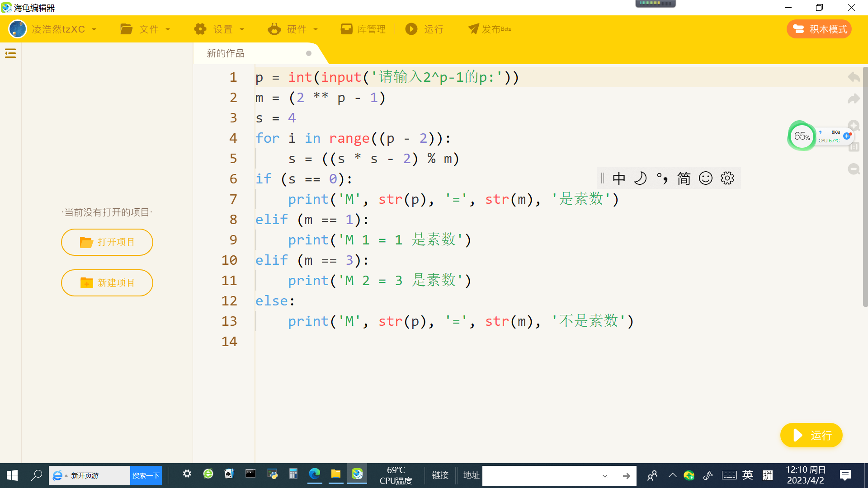Expand the taskbar address bar dropdown
This screenshot has height=488, width=868.
click(605, 476)
